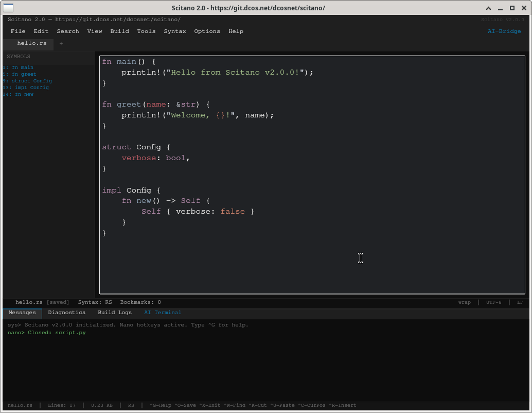The height and width of the screenshot is (413, 532).
Task: Toggle Wrap in the status bar
Action: (x=465, y=302)
